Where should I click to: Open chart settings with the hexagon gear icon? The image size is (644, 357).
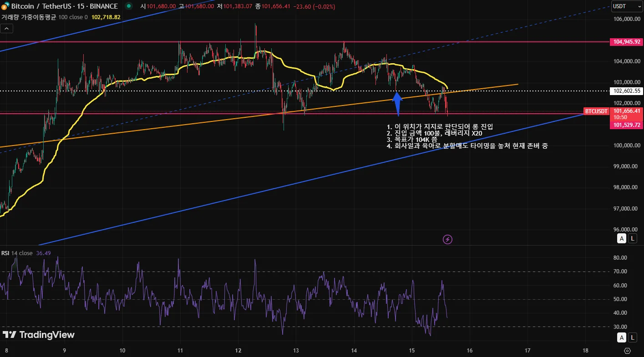click(x=628, y=351)
